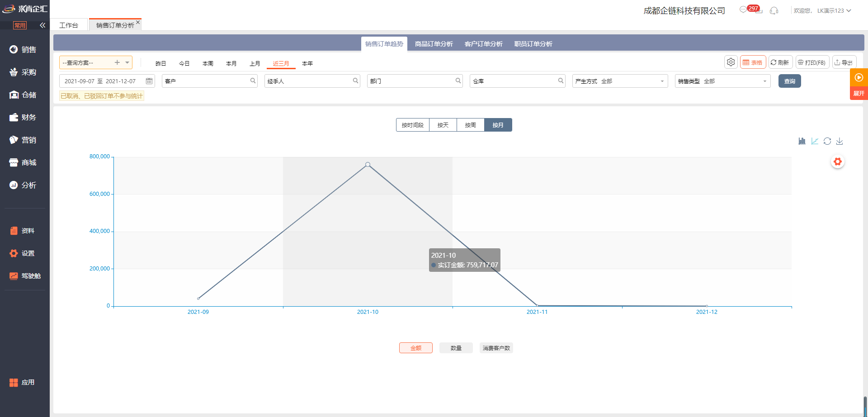Download the chart as image

(x=840, y=141)
